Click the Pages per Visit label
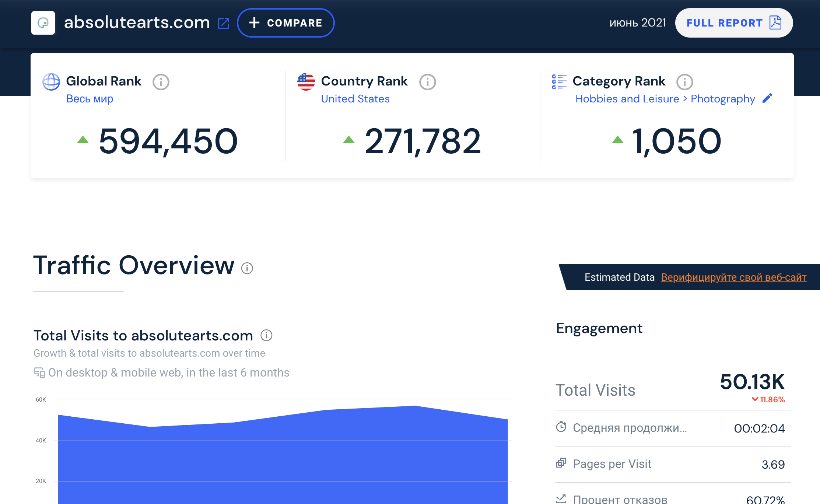 click(612, 464)
